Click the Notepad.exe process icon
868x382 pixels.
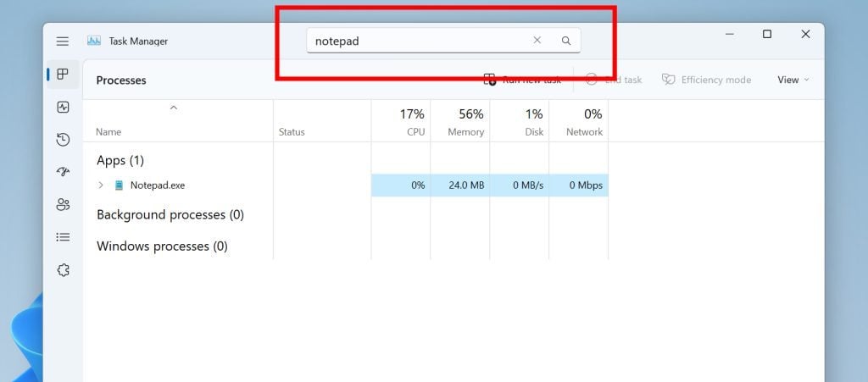119,185
